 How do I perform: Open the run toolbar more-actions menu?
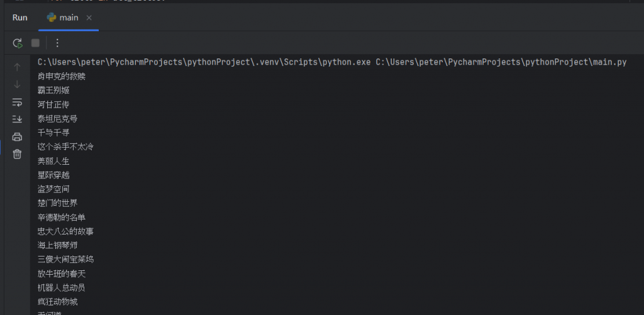57,43
